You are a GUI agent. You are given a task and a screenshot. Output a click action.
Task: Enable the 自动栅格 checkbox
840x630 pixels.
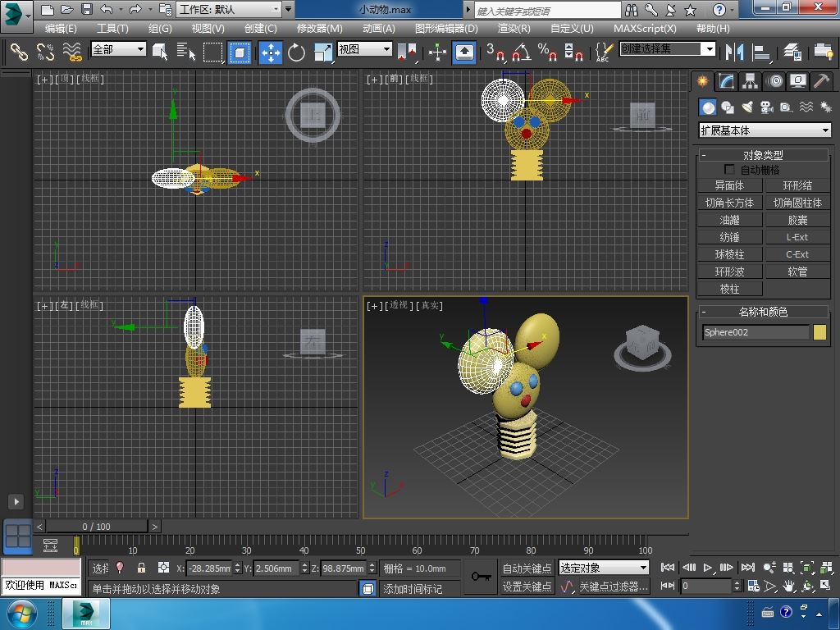point(729,169)
